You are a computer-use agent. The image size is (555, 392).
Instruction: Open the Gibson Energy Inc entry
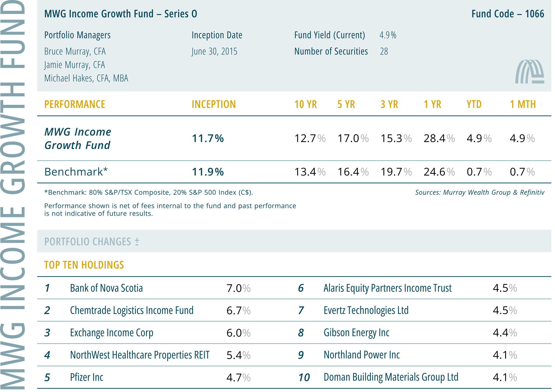tap(356, 333)
